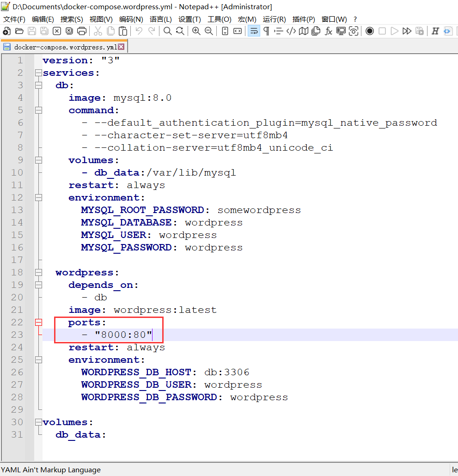Save current recorded macro icon
Screen dimensions: 458x476
click(x=420, y=31)
